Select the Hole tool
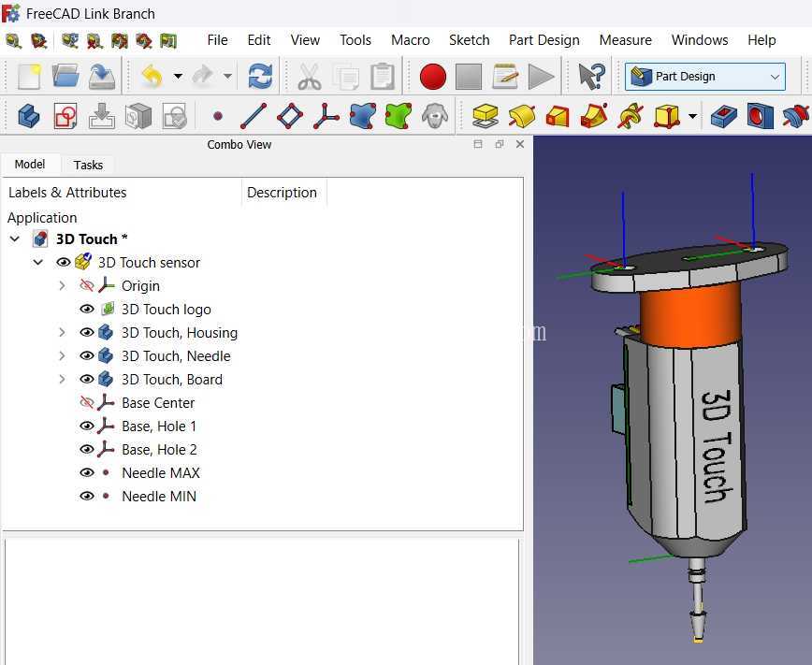The width and height of the screenshot is (812, 665). tap(760, 115)
